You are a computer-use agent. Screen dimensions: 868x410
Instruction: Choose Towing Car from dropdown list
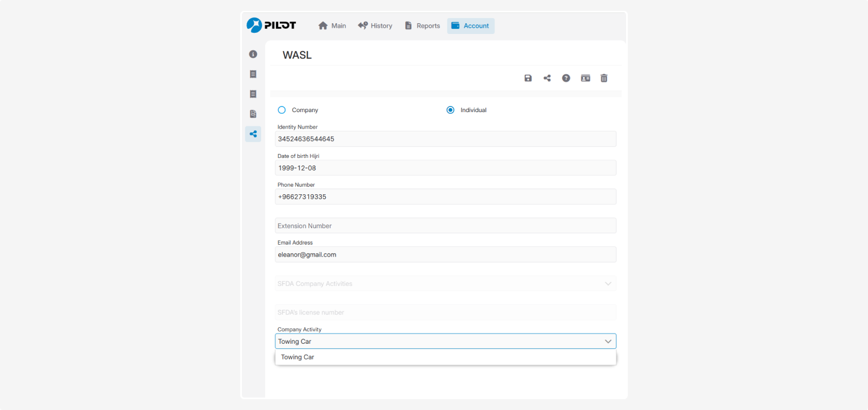[x=297, y=357]
